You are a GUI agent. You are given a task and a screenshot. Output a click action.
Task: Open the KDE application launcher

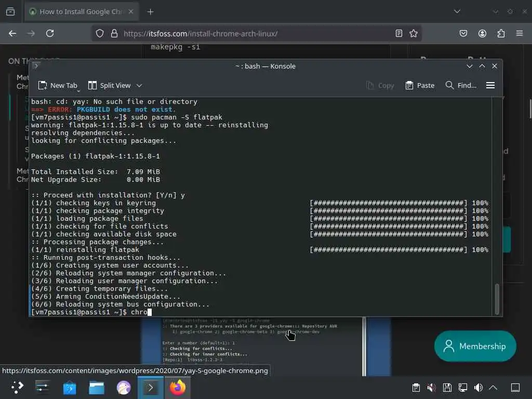[x=17, y=388]
